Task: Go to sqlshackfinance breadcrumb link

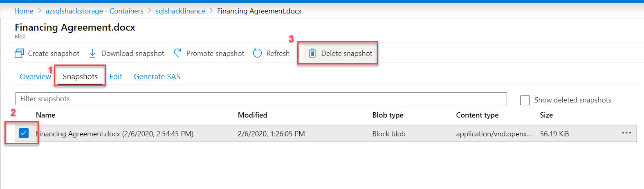Action: (x=180, y=11)
